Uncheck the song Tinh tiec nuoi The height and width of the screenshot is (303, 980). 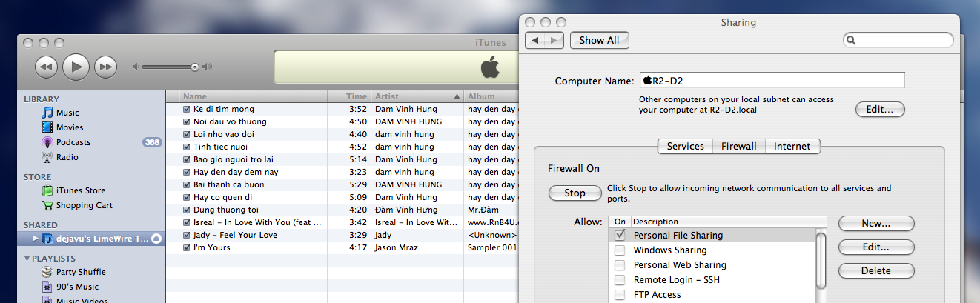(x=187, y=147)
